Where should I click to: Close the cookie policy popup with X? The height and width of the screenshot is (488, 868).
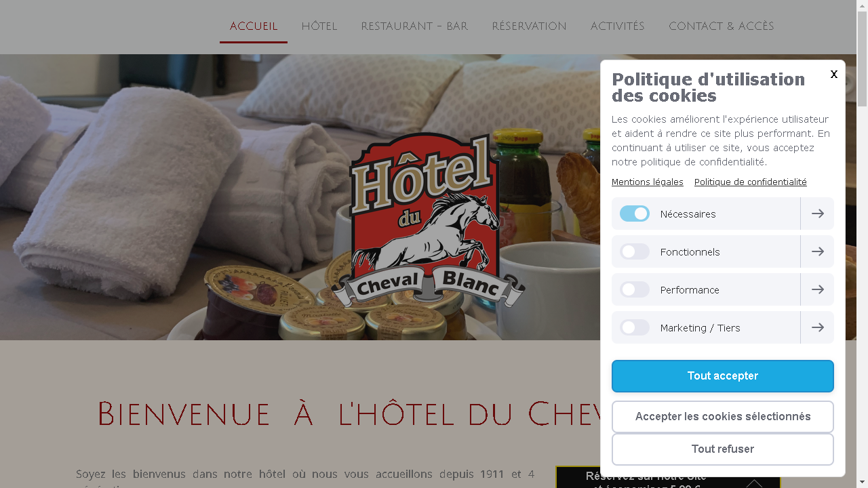834,75
